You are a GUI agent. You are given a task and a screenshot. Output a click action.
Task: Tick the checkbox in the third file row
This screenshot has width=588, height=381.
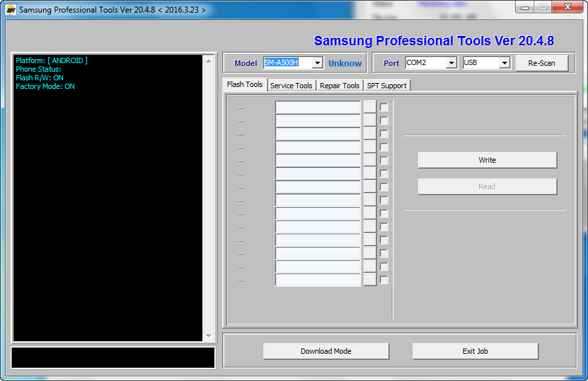(x=384, y=134)
